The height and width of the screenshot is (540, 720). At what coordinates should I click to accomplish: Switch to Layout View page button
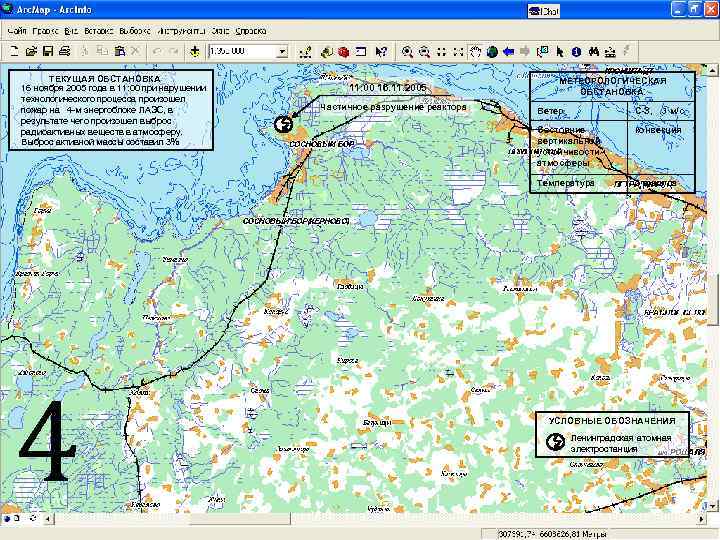pos(17,519)
